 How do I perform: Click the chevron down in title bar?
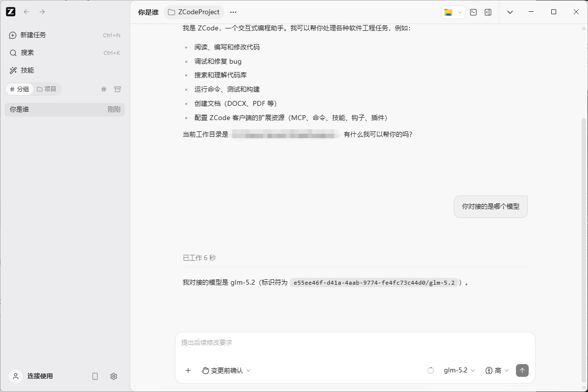pyautogui.click(x=510, y=12)
